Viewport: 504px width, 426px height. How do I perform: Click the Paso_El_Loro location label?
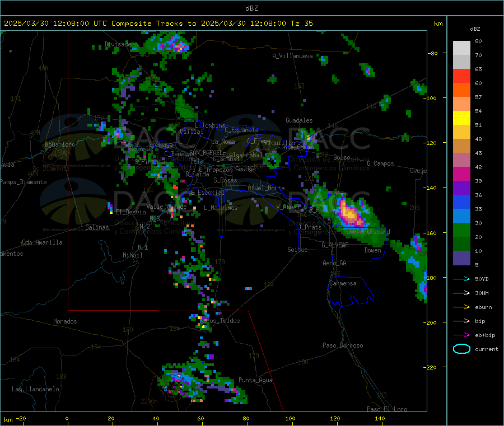point(387,409)
